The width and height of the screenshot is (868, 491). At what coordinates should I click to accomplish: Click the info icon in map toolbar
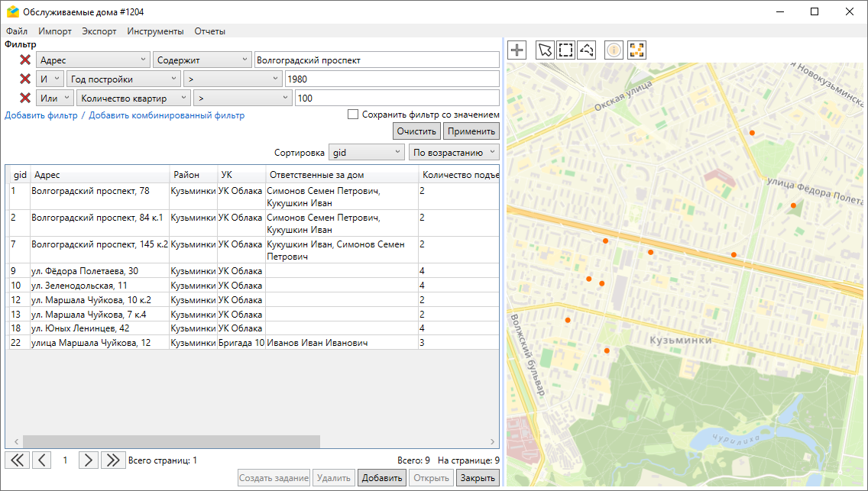[614, 50]
